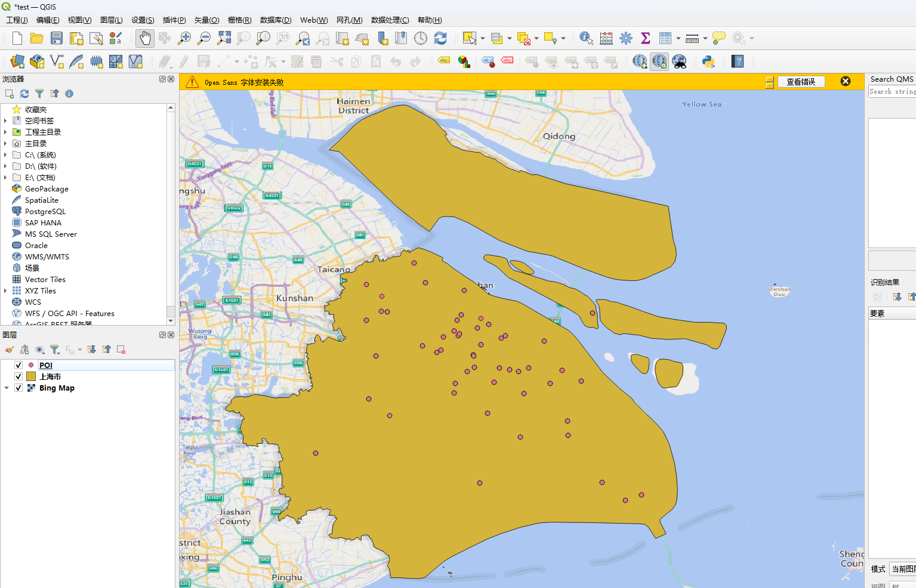The width and height of the screenshot is (916, 588).
Task: Collapse the Bing Map layer group
Action: (7, 388)
